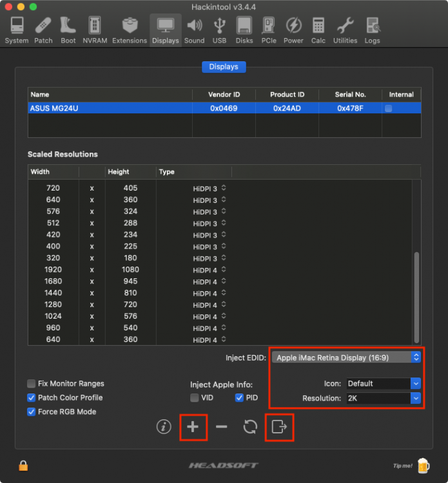Enable the Fix Monitor Ranges checkbox
This screenshot has width=448, height=483.
point(31,384)
